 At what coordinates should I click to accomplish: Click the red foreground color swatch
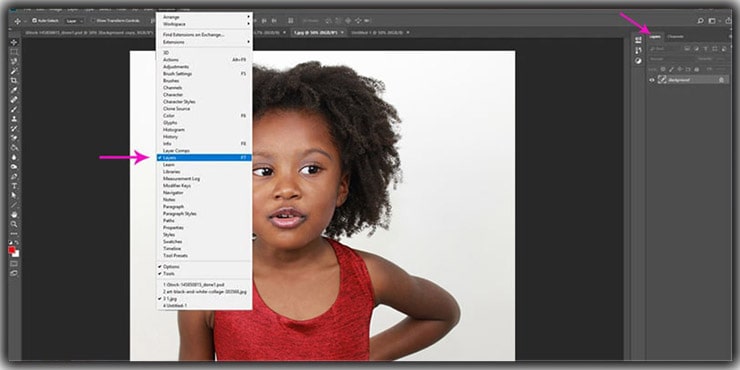click(12, 250)
